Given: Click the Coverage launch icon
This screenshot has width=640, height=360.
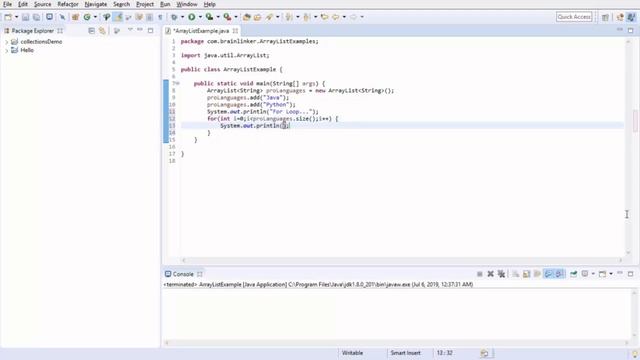Looking at the screenshot, I should [209, 17].
